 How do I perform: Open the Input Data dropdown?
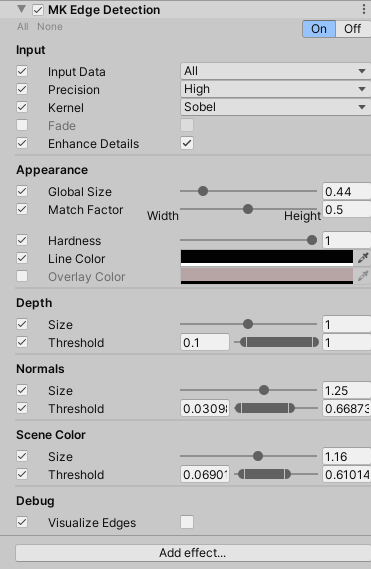tap(276, 71)
